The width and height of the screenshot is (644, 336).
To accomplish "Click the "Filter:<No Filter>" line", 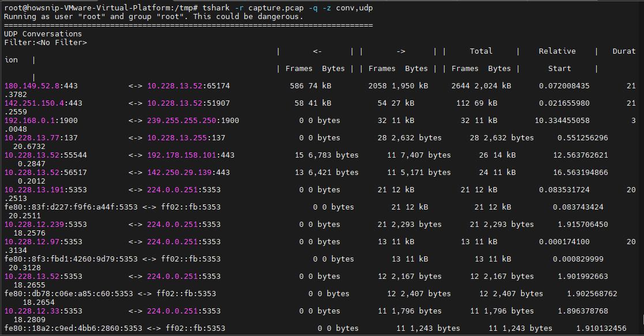I will tap(46, 42).
